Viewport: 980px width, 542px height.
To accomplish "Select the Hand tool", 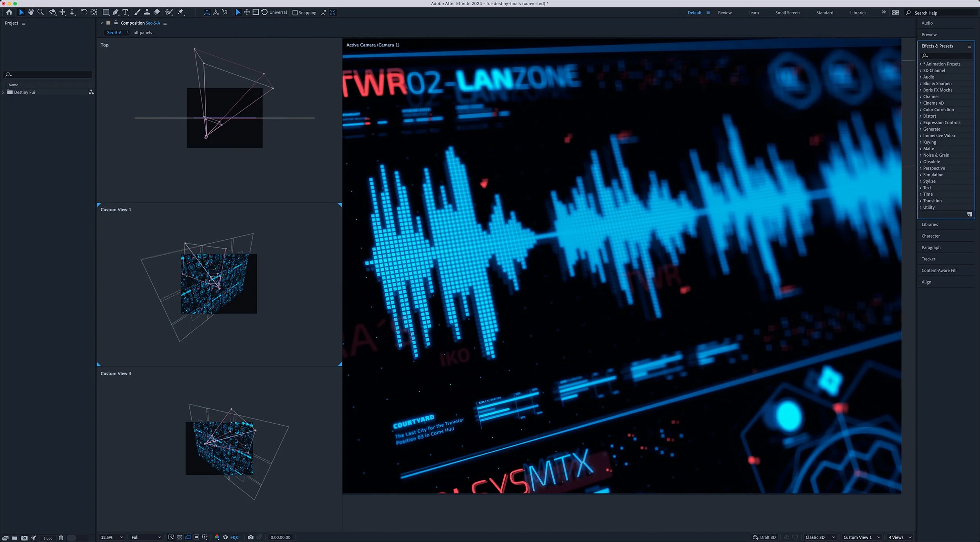I will point(31,12).
